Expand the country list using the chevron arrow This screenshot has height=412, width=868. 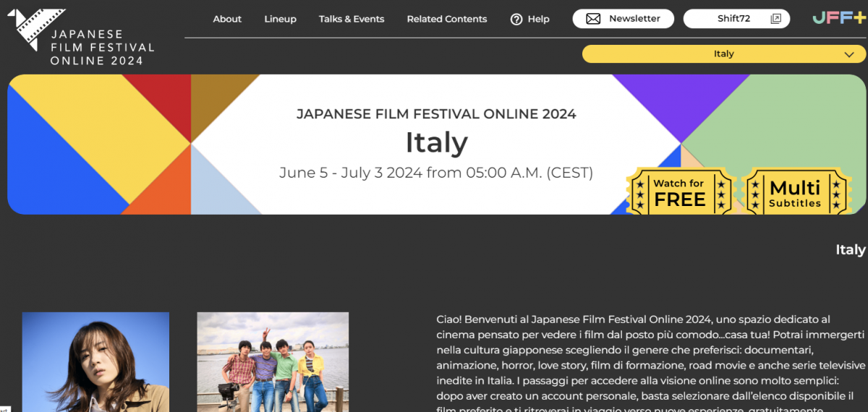click(x=848, y=54)
